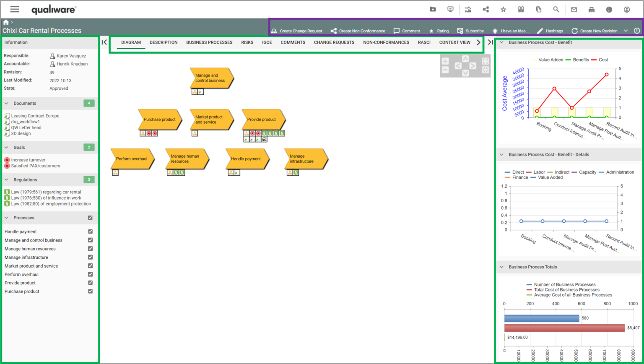Viewport: 644px width, 364px height.
Task: Open the Create Change Request action
Action: coord(297,31)
